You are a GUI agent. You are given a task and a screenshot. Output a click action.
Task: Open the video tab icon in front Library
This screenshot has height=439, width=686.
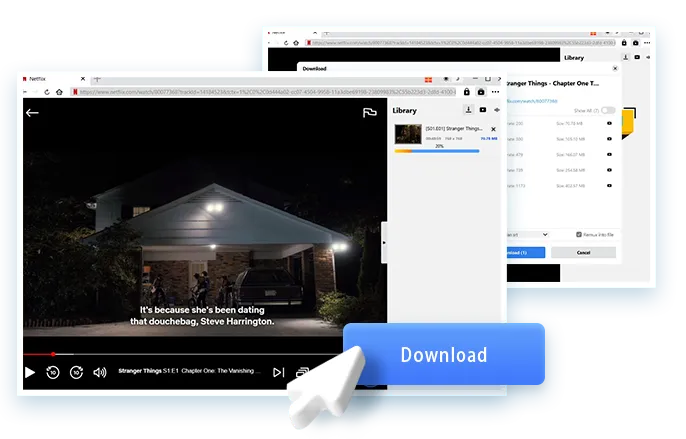[x=483, y=110]
